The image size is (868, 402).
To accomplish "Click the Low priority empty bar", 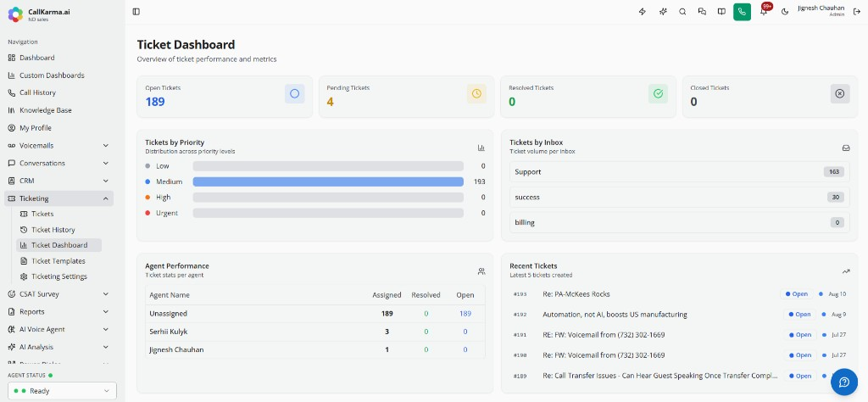I will coord(328,166).
